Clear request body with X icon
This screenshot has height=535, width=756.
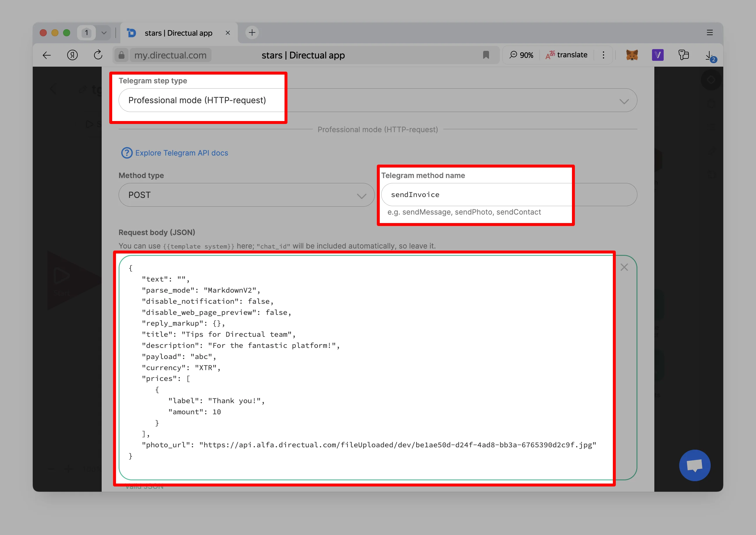pyautogui.click(x=624, y=267)
